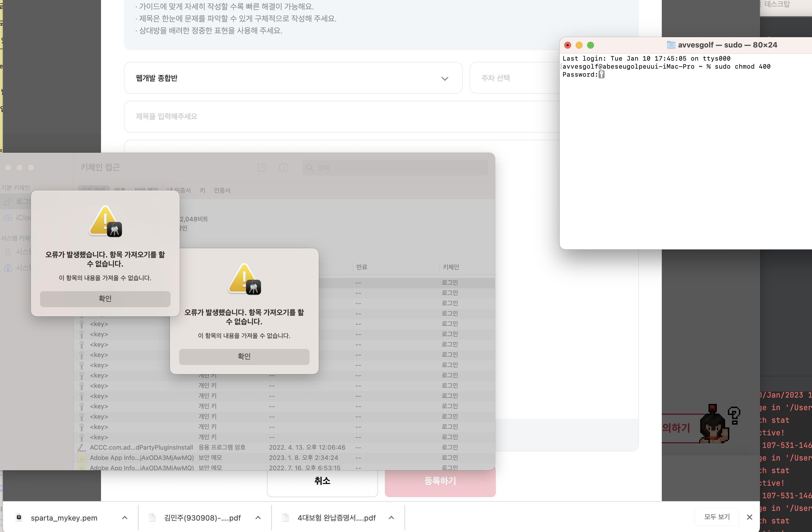Click the 김민주(930908)-....pdf download item

click(x=202, y=518)
